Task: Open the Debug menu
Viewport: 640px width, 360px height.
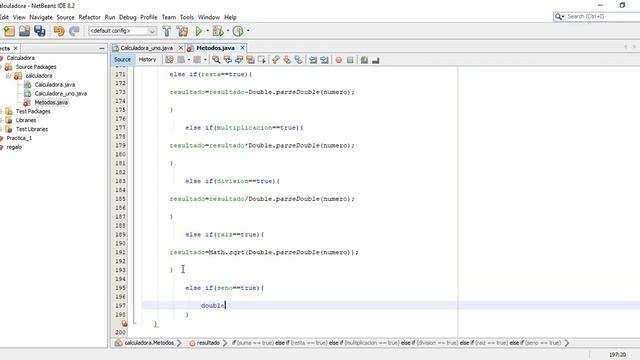Action: (127, 17)
